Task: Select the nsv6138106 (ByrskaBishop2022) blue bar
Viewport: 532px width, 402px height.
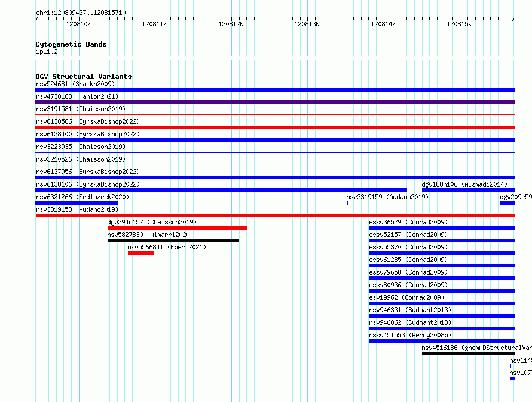Action: click(x=221, y=190)
